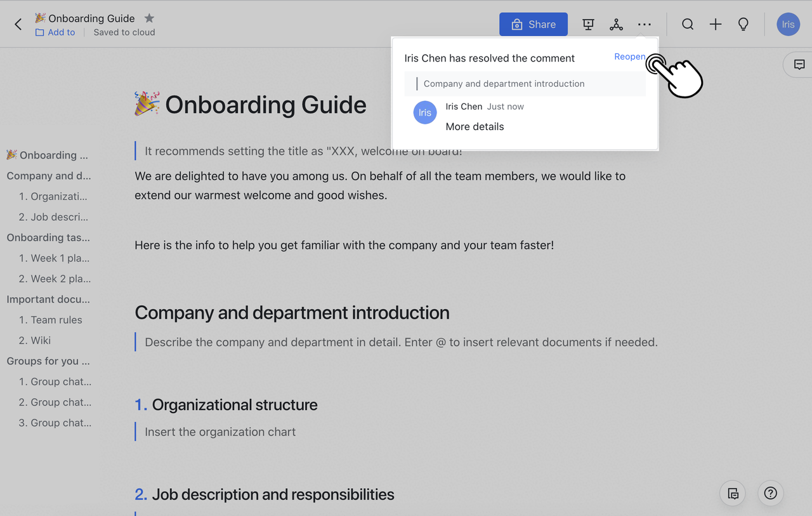812x516 pixels.
Task: Click the plus icon to create new
Action: coord(716,24)
